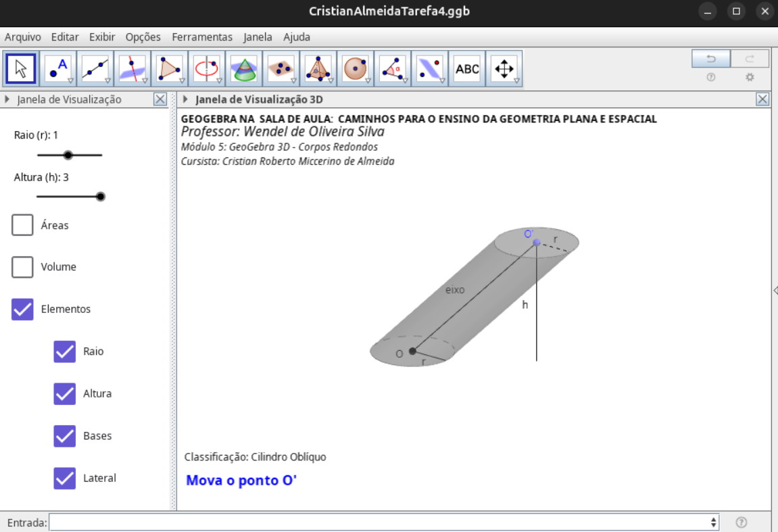Uncheck the Elementos checkbox

pos(22,309)
